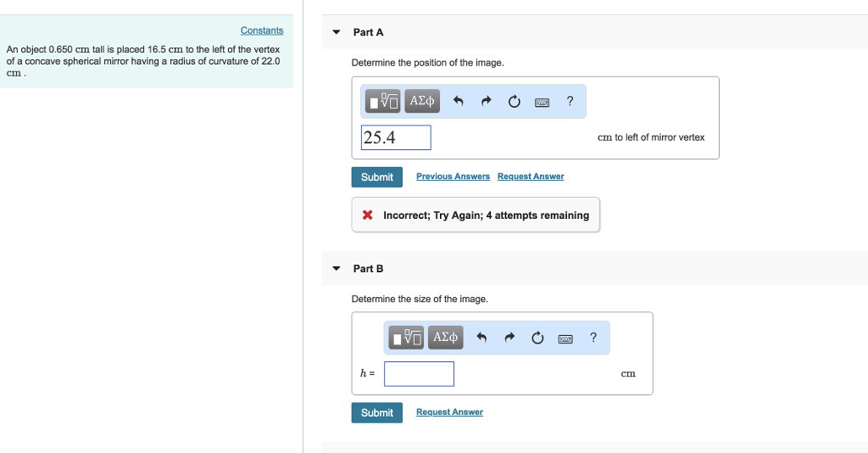View Previous Answers for Part A

tap(453, 176)
